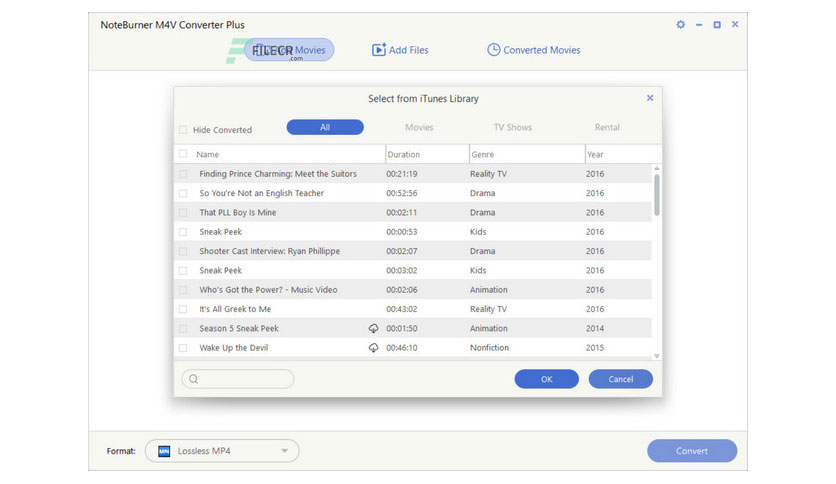Image resolution: width=836 pixels, height=484 pixels.
Task: Click the Cancel button
Action: [x=621, y=379]
